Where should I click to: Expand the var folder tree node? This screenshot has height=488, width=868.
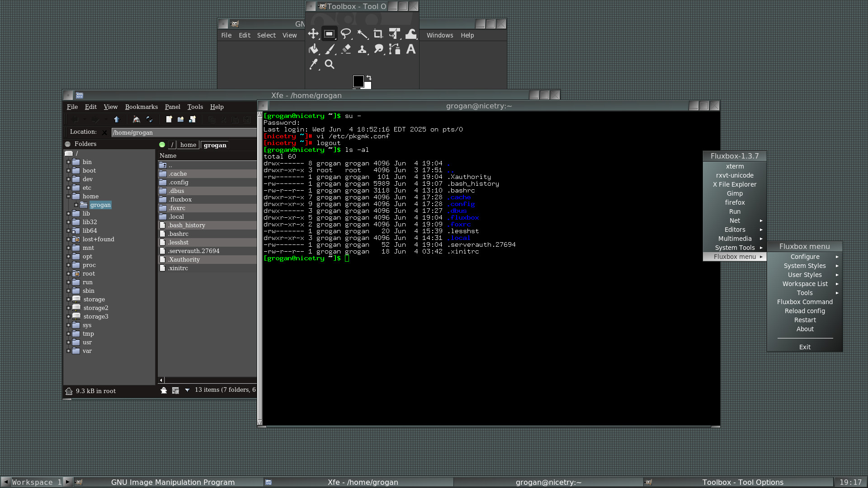[68, 351]
